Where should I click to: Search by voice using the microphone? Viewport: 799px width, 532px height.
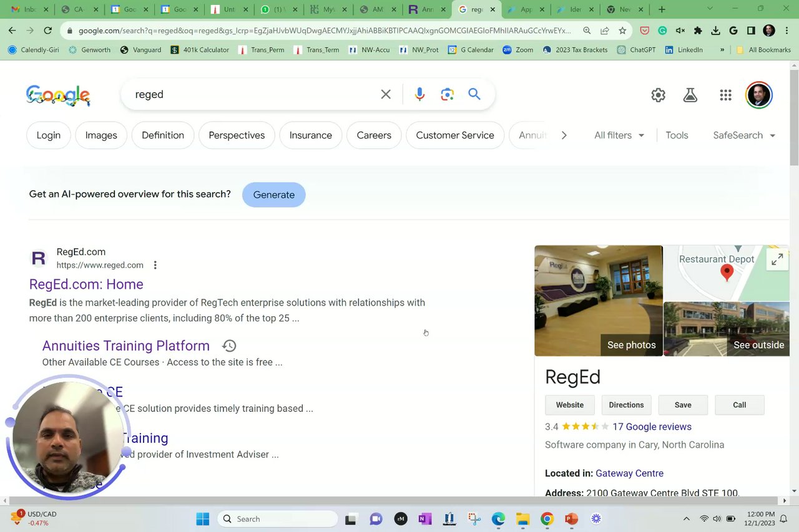[419, 94]
